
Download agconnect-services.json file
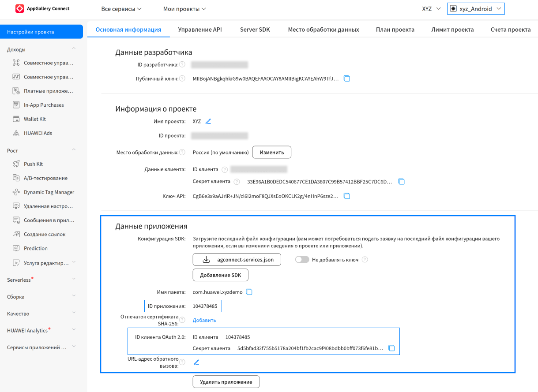coord(237,260)
